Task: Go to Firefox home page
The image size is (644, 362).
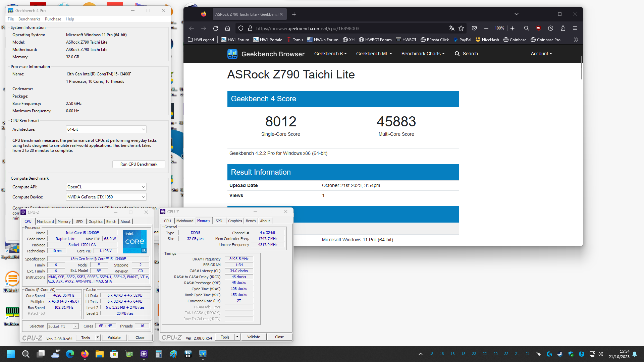Action: pos(227,28)
